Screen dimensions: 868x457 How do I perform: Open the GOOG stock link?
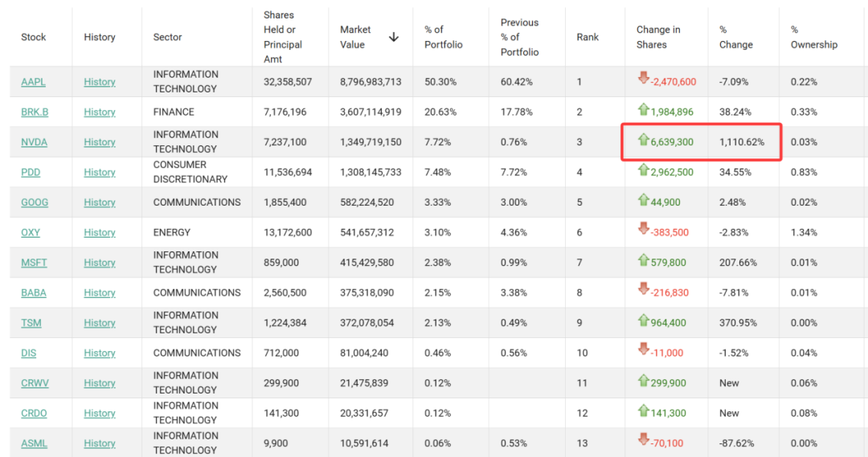(35, 202)
